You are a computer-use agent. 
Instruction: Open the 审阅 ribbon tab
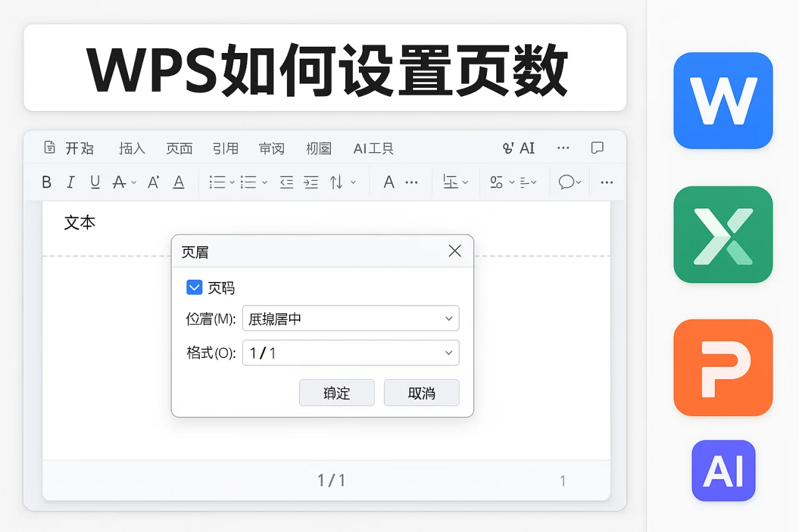click(272, 148)
